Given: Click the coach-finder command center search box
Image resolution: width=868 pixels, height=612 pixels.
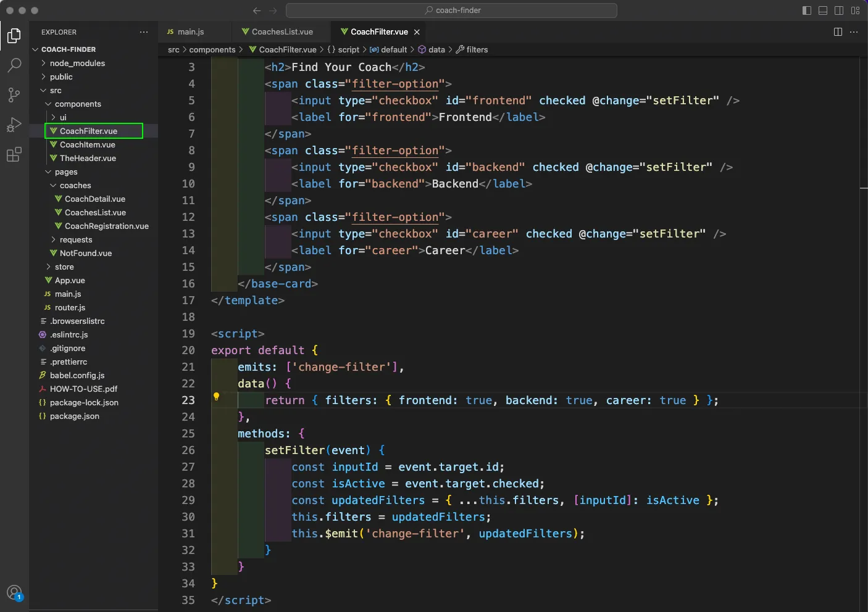Looking at the screenshot, I should tap(451, 10).
